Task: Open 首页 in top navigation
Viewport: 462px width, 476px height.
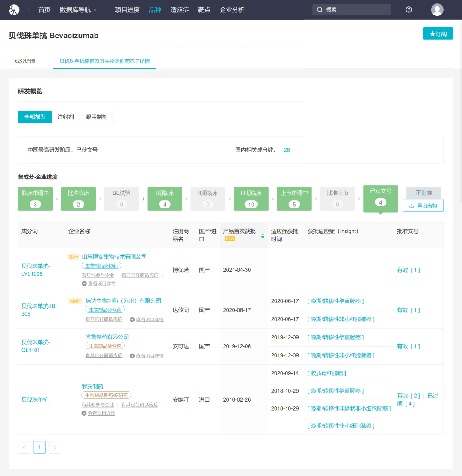Action: [x=44, y=10]
